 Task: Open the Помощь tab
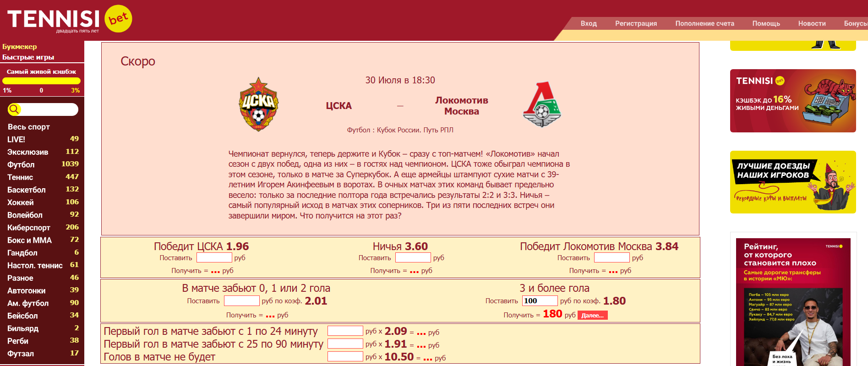click(x=766, y=23)
